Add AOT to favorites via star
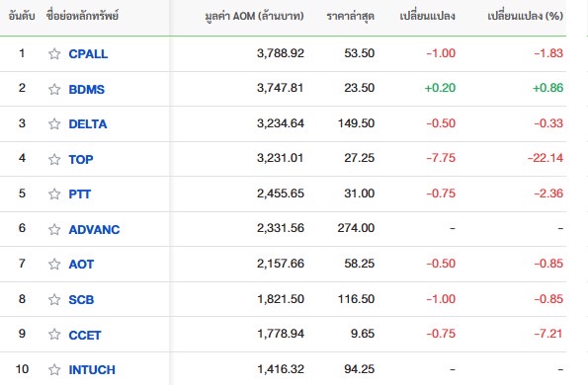Image resolution: width=588 pixels, height=385 pixels. (x=54, y=264)
